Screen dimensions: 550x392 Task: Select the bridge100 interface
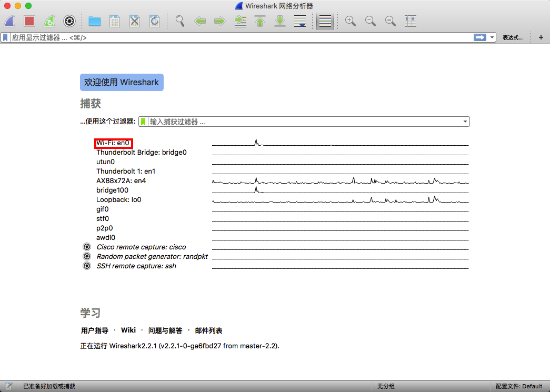point(112,190)
